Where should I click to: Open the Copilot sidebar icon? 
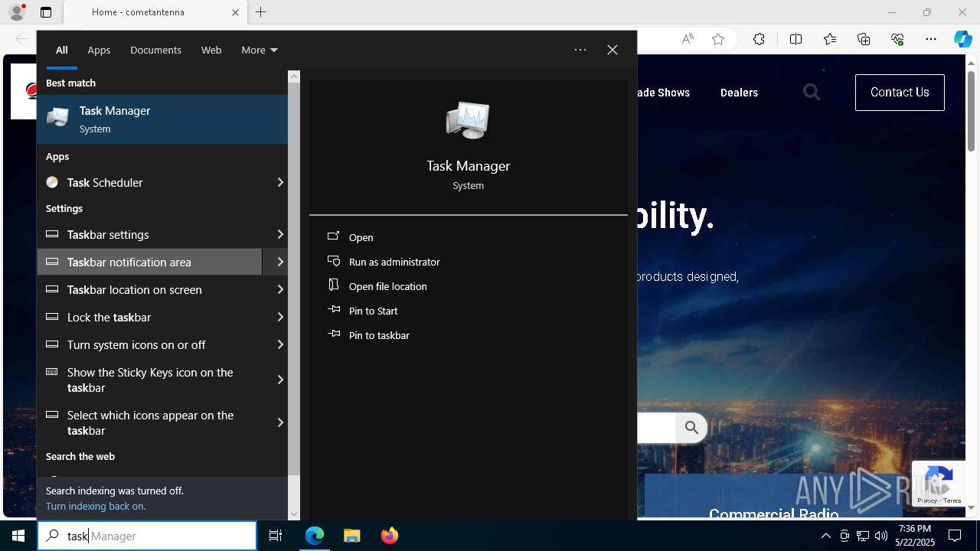click(x=962, y=39)
